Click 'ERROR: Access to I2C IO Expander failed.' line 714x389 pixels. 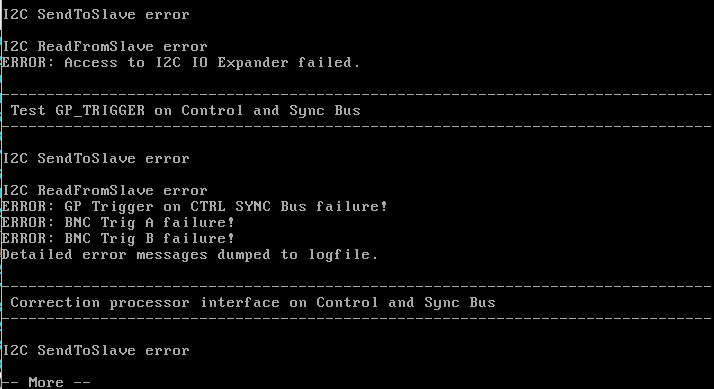point(181,62)
